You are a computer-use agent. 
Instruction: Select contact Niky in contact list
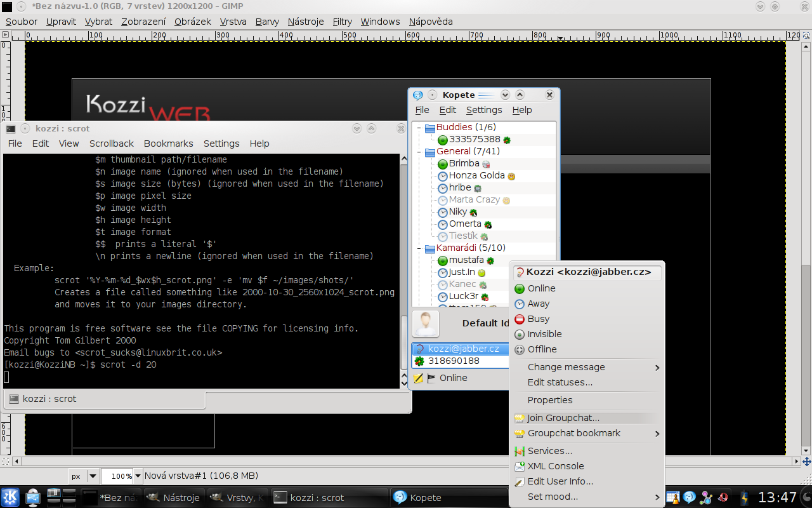[457, 212]
